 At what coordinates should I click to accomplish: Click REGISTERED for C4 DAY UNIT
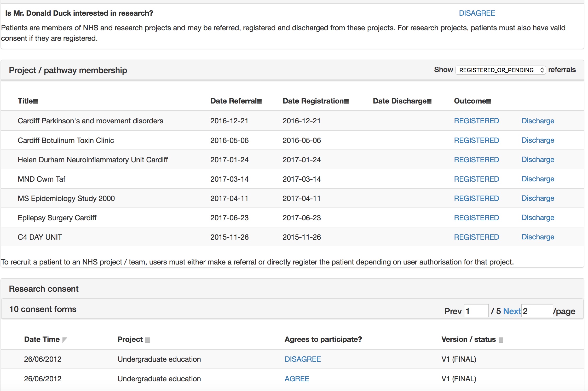coord(476,237)
